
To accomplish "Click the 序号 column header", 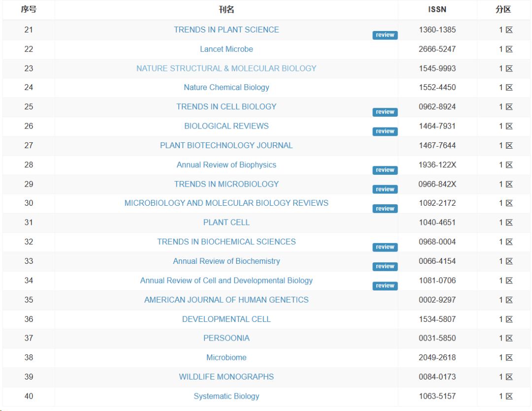I will pyautogui.click(x=29, y=9).
